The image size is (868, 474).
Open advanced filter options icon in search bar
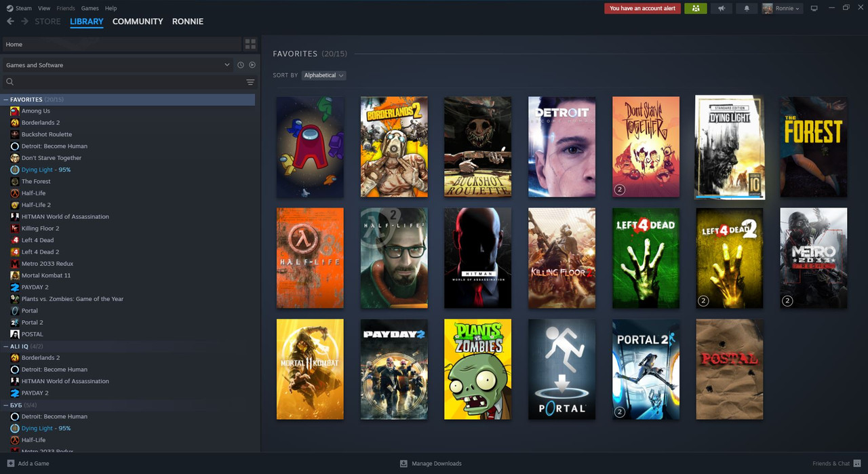click(250, 82)
